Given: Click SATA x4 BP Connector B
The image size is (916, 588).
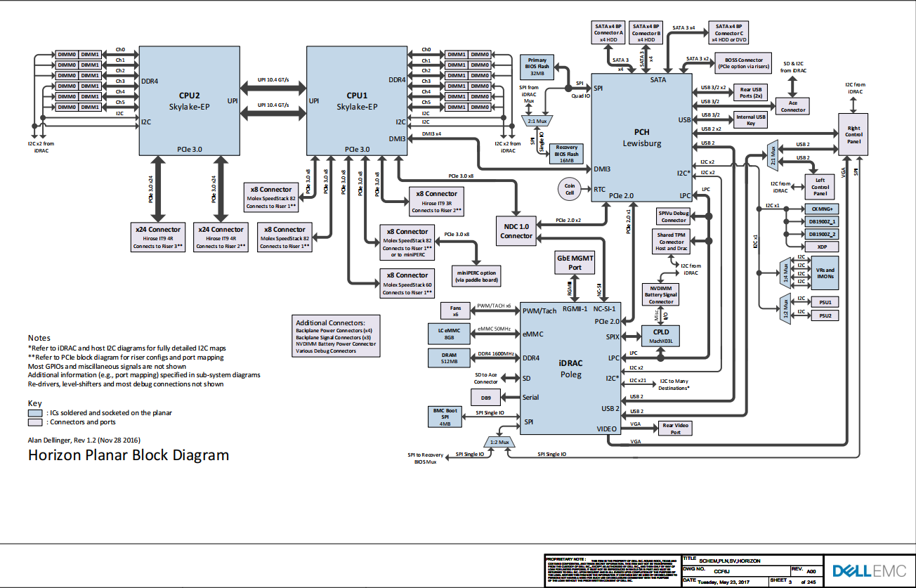Looking at the screenshot, I should [646, 33].
